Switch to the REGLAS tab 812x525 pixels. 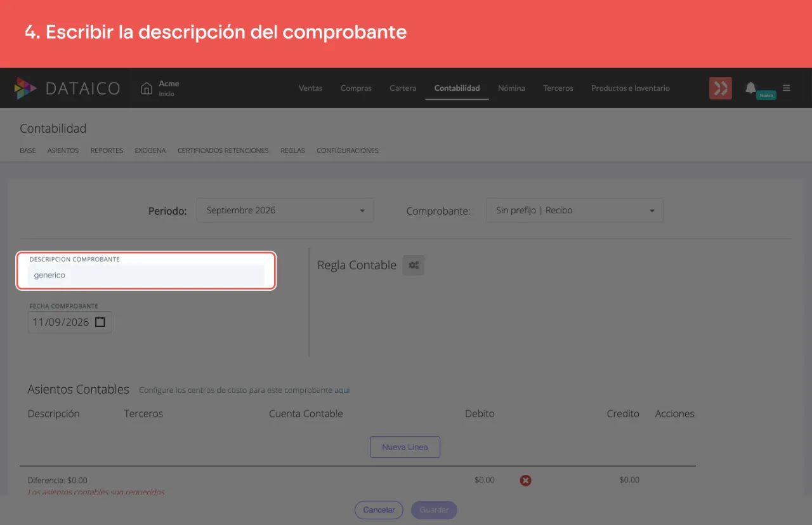(292, 150)
